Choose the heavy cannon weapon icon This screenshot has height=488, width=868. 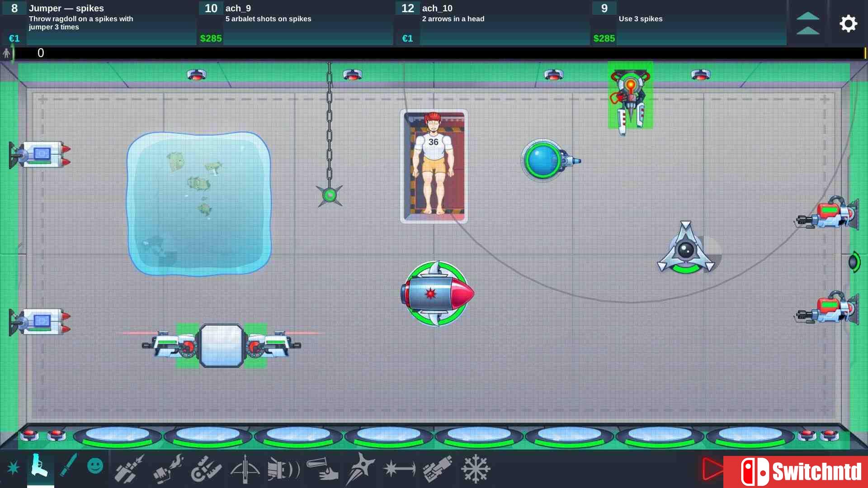438,469
